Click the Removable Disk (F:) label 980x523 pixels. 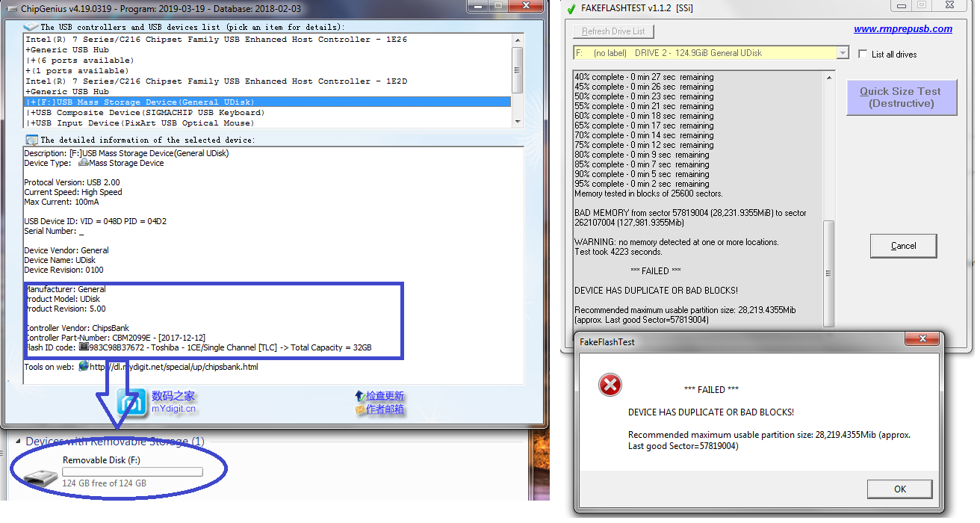(x=101, y=460)
